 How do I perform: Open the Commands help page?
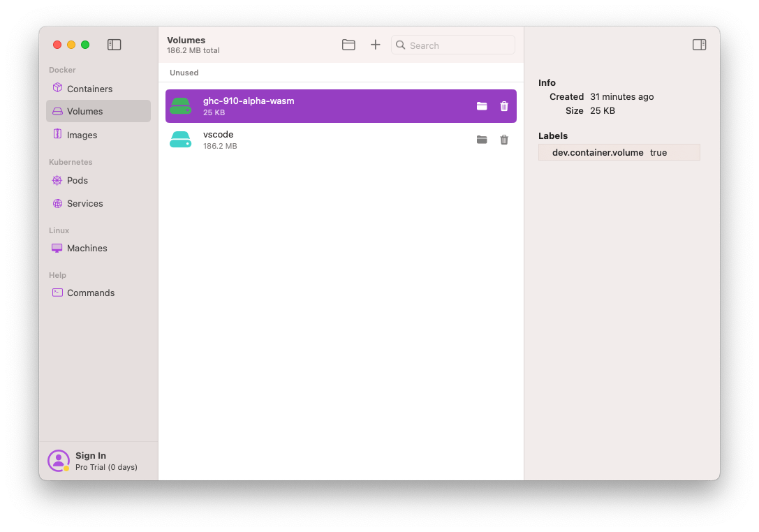pyautogui.click(x=98, y=293)
